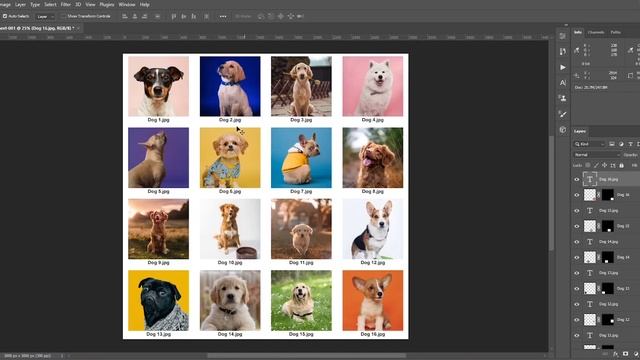
Task: Switch to the Paths tab
Action: point(616,32)
